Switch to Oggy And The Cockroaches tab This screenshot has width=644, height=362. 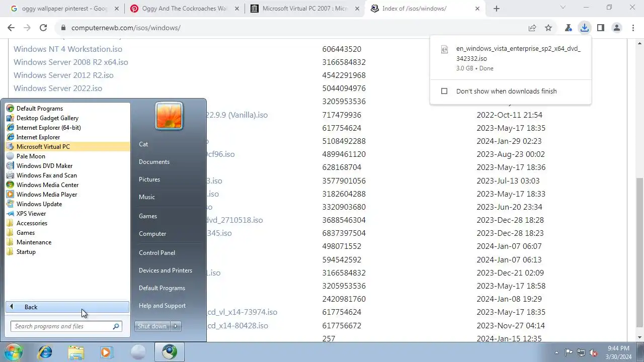[x=185, y=9]
